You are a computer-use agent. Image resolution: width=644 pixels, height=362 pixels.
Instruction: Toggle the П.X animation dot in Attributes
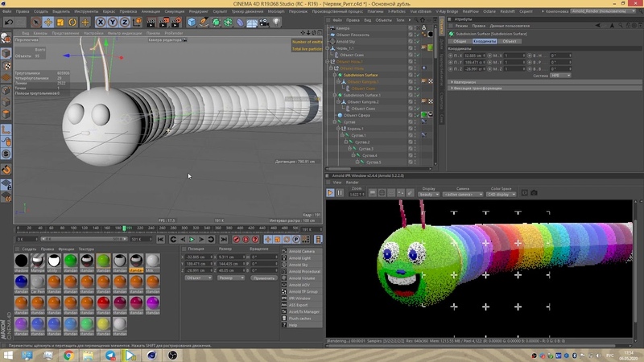click(x=451, y=56)
